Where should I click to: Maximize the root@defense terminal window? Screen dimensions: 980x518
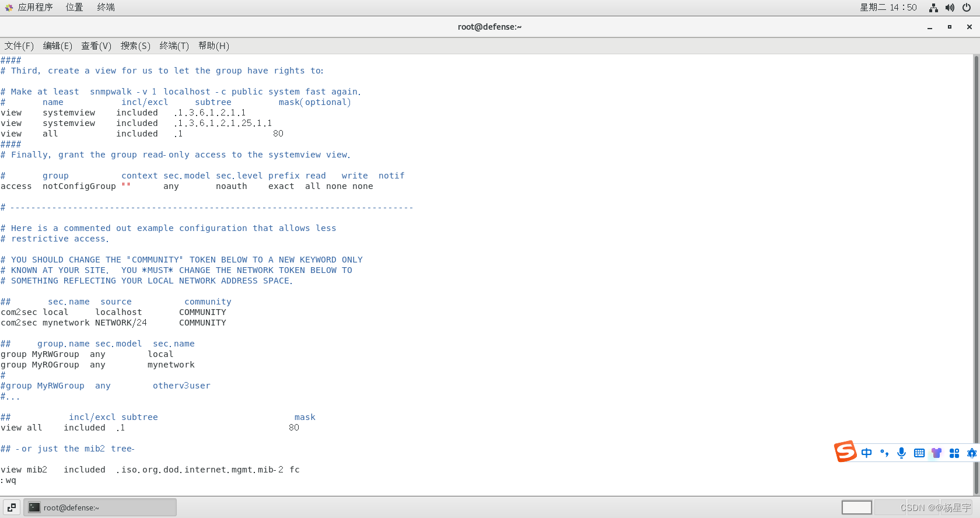[950, 27]
